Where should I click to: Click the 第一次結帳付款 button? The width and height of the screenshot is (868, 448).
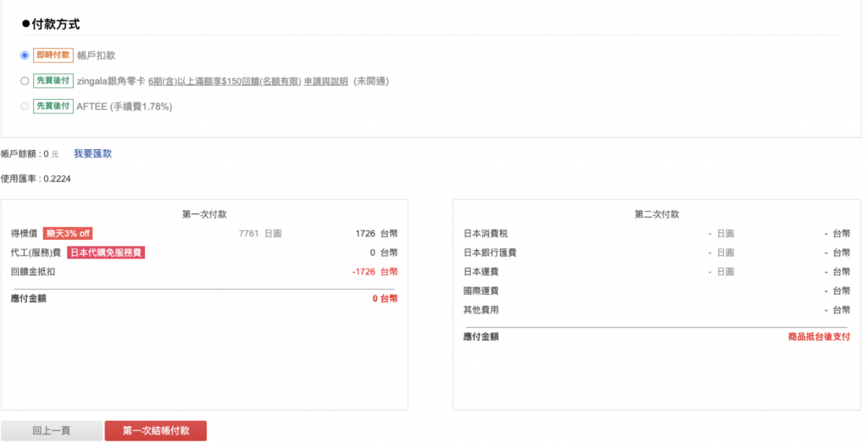coord(156,431)
